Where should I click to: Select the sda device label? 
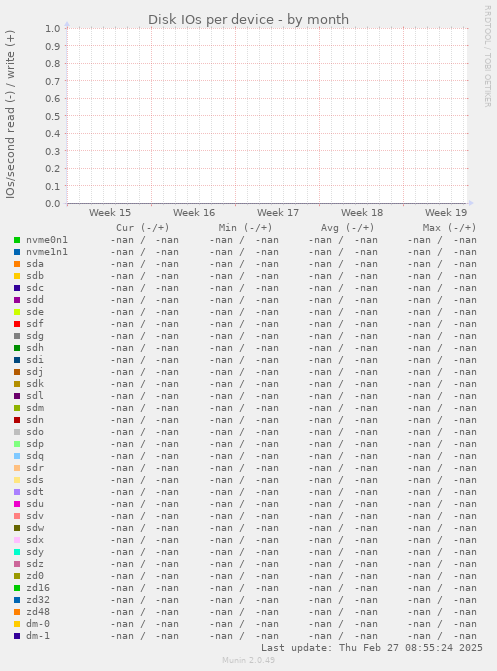pyautogui.click(x=35, y=264)
